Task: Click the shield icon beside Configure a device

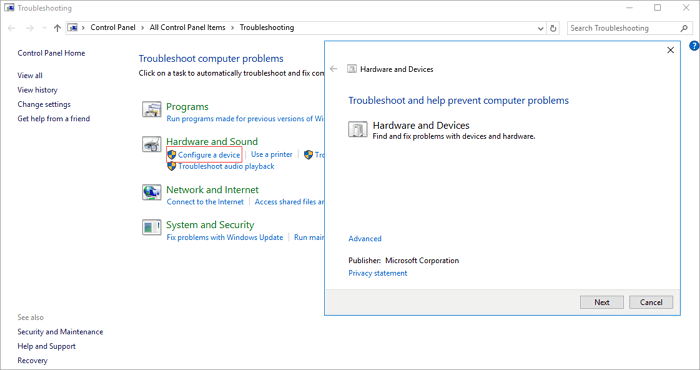Action: tap(172, 155)
